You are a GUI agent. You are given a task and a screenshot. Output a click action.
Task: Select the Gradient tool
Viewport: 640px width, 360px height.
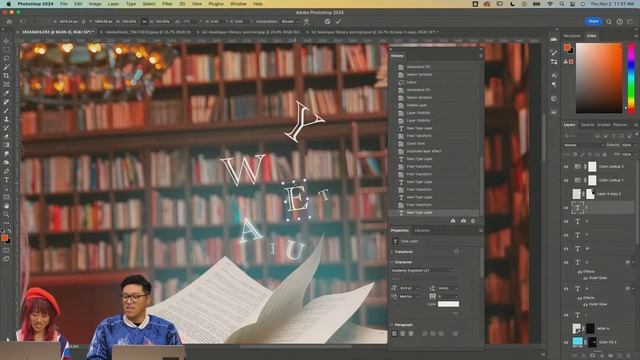pyautogui.click(x=6, y=145)
